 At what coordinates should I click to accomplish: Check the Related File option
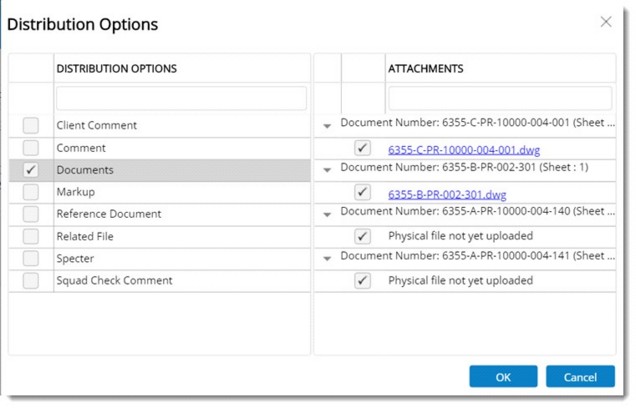[31, 236]
